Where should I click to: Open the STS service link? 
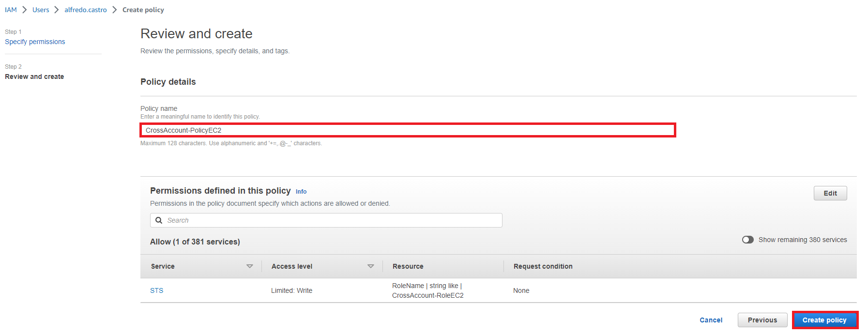157,290
